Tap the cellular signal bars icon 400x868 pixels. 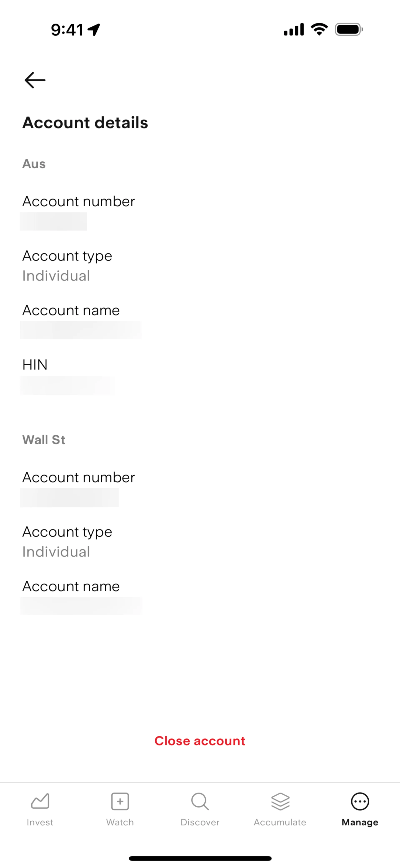click(294, 30)
